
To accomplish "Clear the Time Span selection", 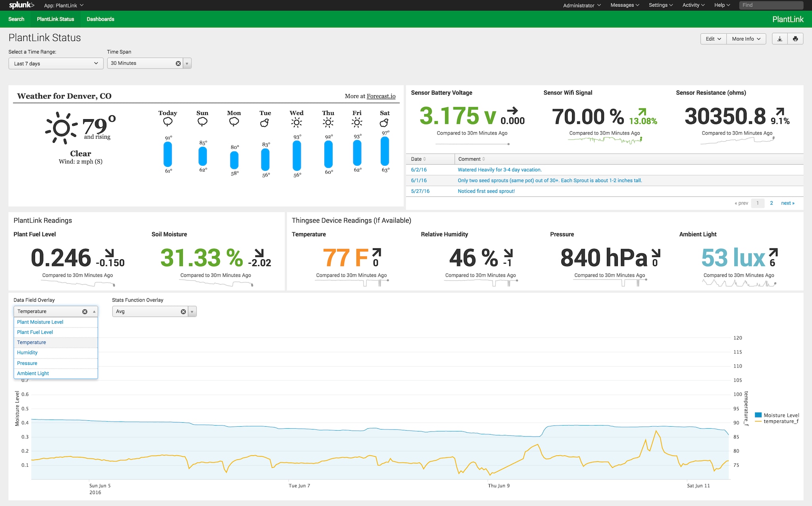I will click(178, 63).
